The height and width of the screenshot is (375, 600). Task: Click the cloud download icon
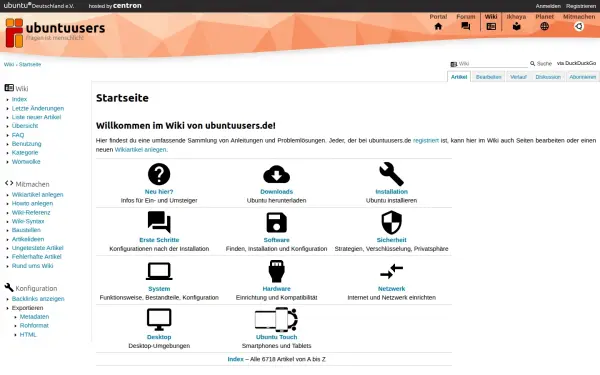coord(276,174)
